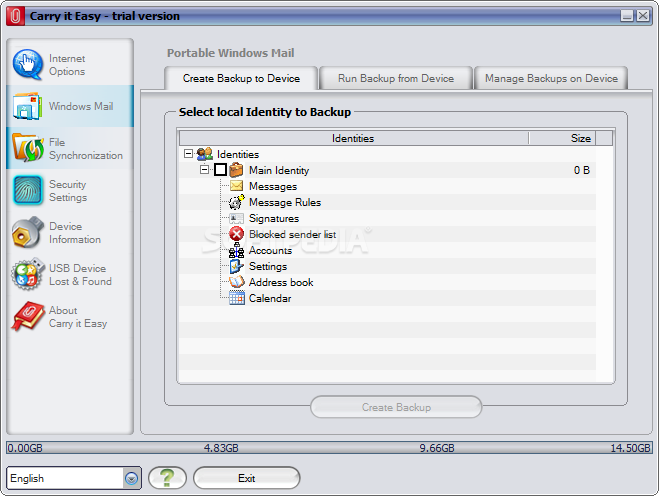The height and width of the screenshot is (496, 659).
Task: Click the 0 B size value
Action: 582,170
